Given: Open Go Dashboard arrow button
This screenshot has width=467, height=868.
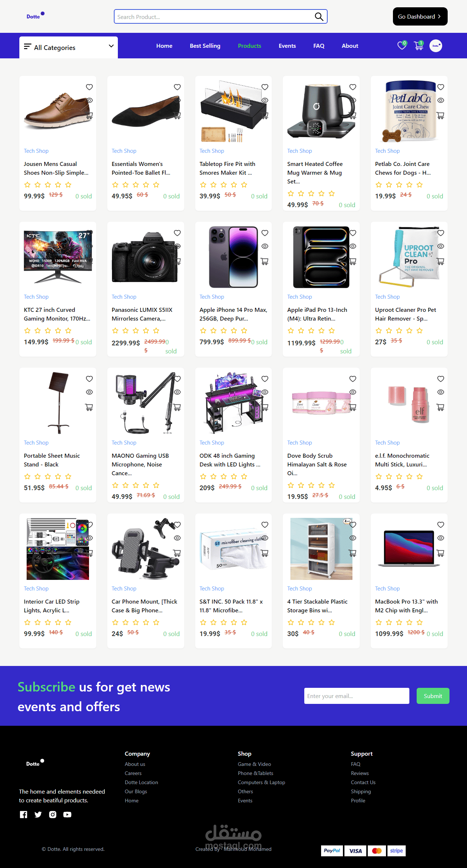Looking at the screenshot, I should [x=420, y=16].
